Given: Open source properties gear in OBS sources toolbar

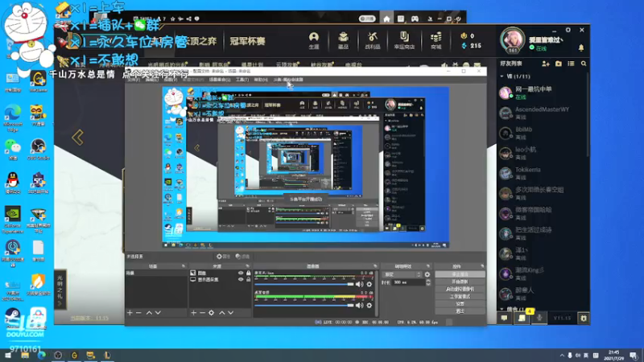Looking at the screenshot, I should tap(211, 313).
